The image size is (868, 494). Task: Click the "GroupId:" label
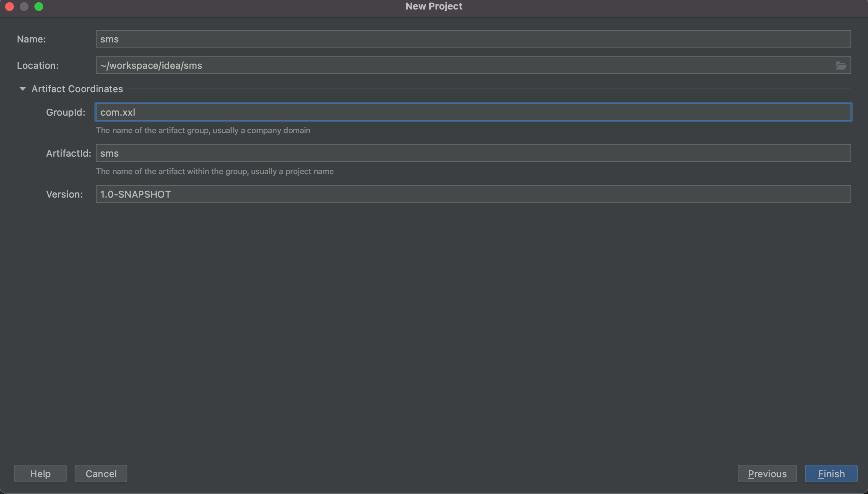66,112
